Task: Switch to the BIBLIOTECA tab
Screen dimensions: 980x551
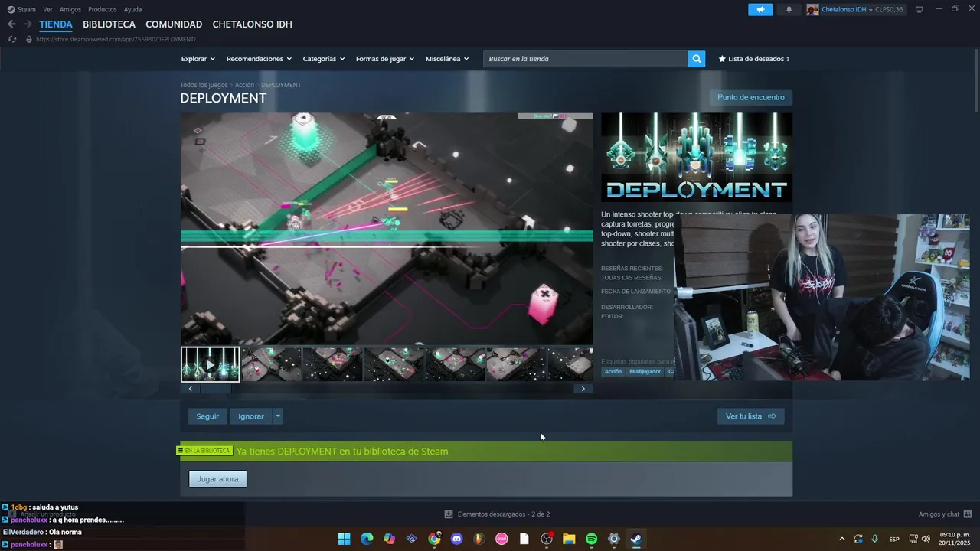Action: click(109, 24)
